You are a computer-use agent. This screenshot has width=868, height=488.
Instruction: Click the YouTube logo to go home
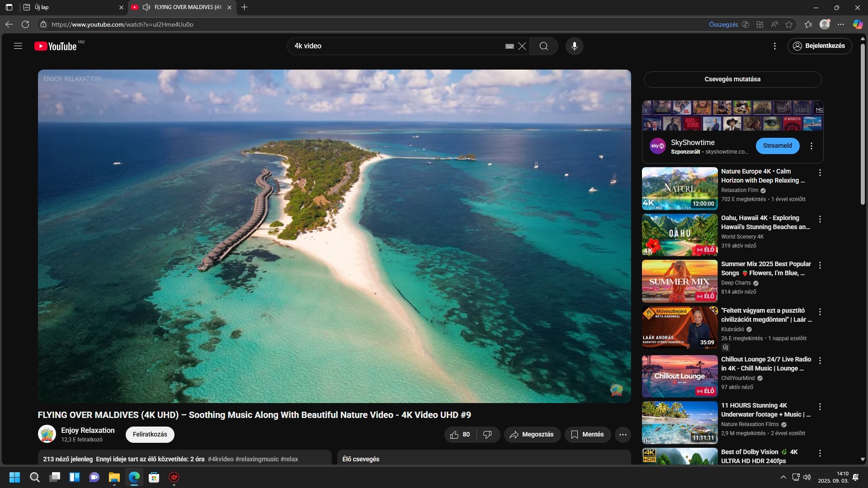point(56,46)
